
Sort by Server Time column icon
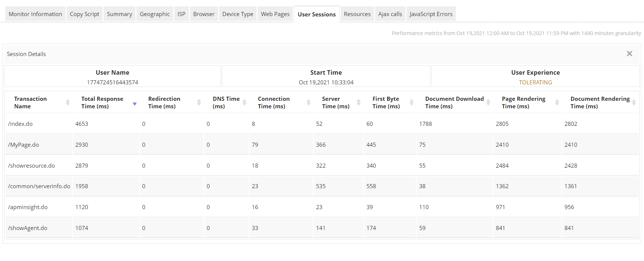click(x=359, y=102)
